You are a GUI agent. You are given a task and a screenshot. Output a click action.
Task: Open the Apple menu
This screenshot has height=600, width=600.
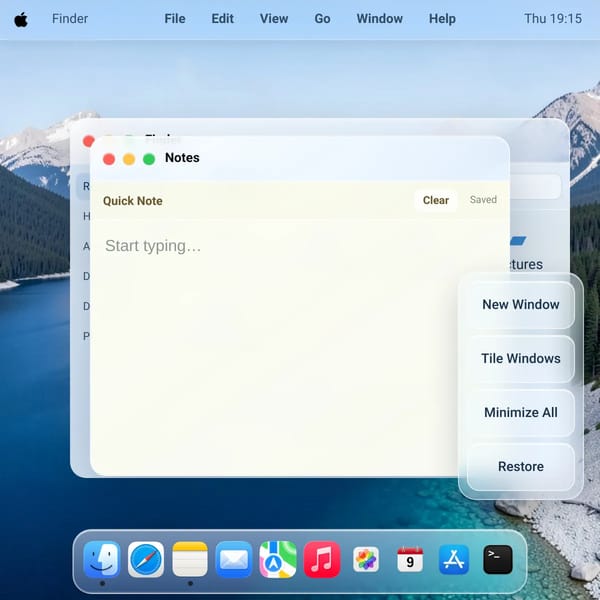click(21, 19)
